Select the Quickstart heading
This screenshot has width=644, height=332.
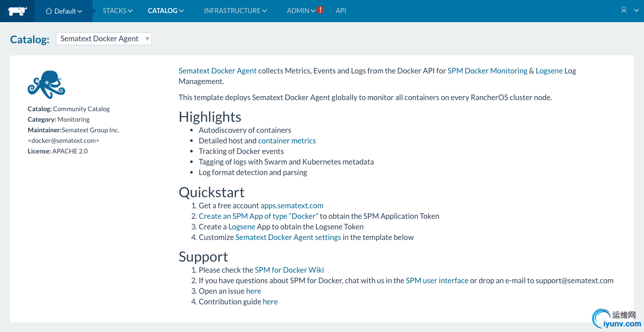coord(211,192)
